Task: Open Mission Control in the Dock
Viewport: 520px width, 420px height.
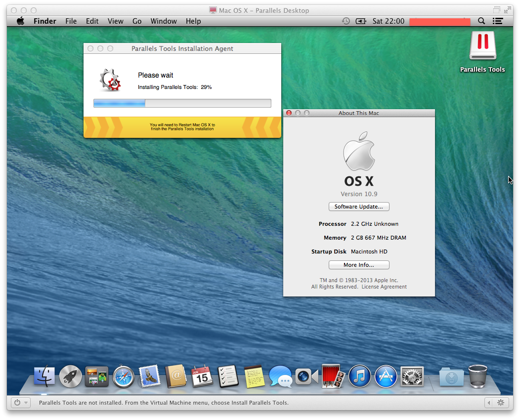Action: [x=96, y=377]
